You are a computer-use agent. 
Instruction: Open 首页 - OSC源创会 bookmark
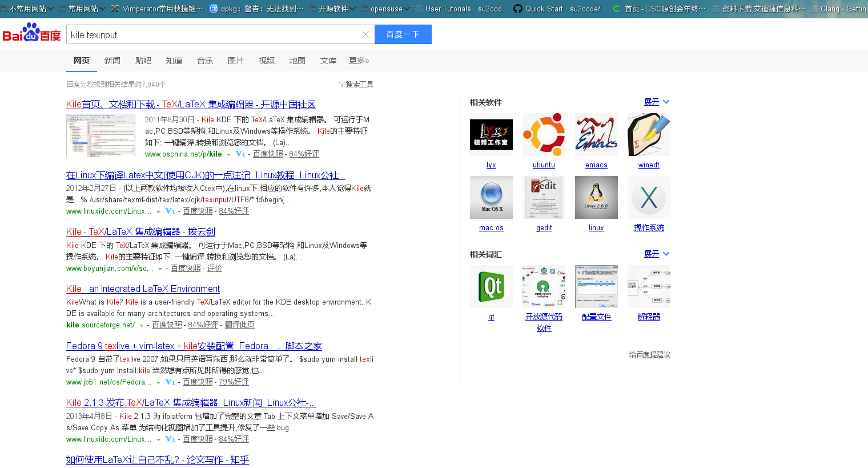pyautogui.click(x=659, y=9)
